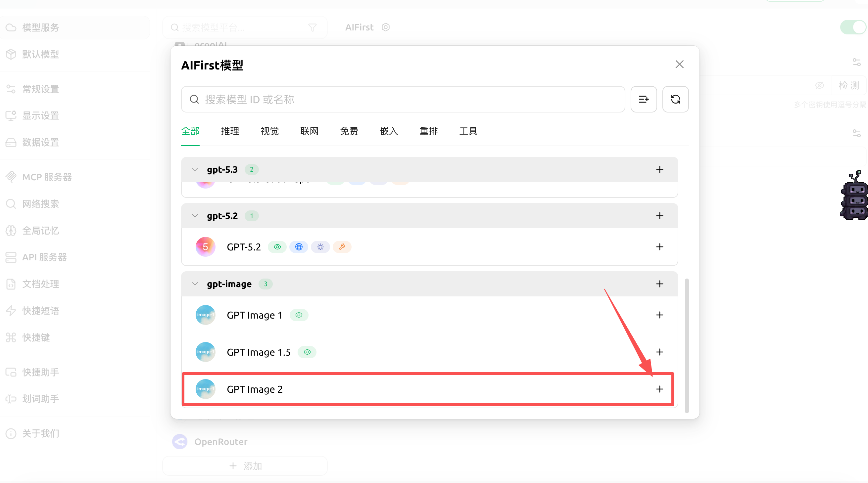The width and height of the screenshot is (868, 483).
Task: Open 默认模型 in settings sidebar
Action: click(x=75, y=54)
